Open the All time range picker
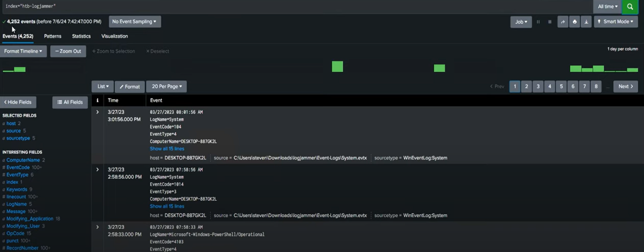Image resolution: width=644 pixels, height=252 pixels. [x=607, y=7]
